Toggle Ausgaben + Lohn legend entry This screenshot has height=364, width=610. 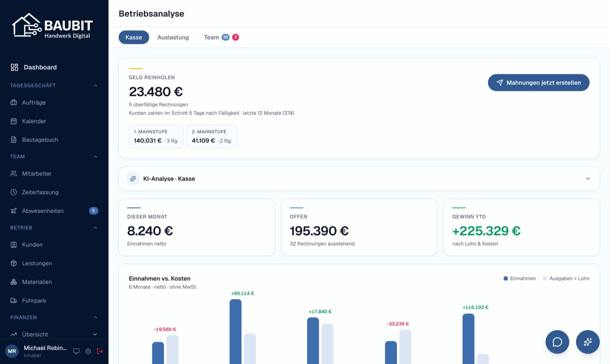[566, 279]
